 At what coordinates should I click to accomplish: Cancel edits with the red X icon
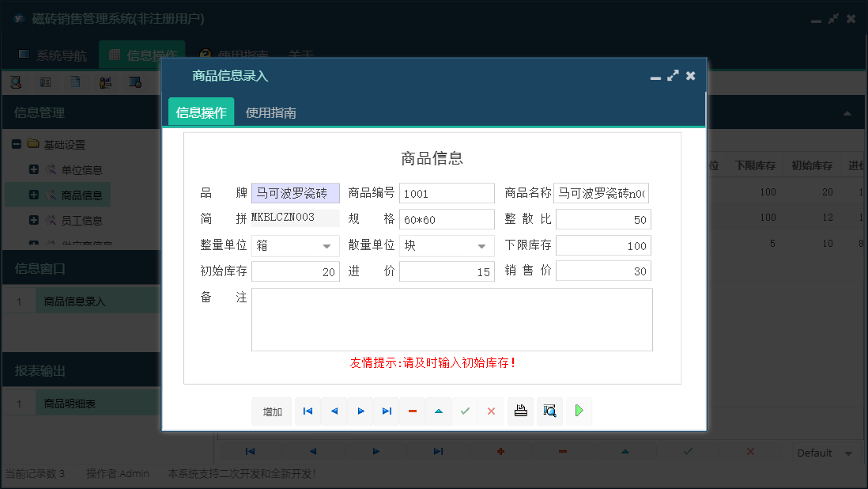491,411
